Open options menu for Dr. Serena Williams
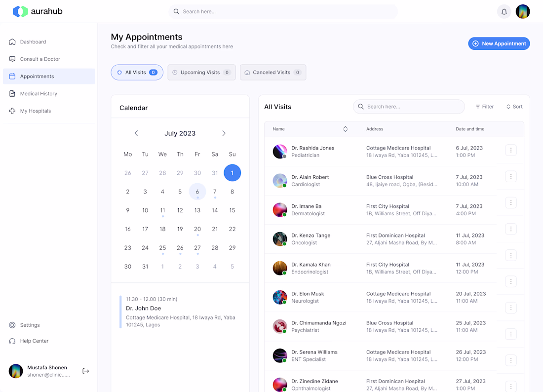 pos(511,334)
